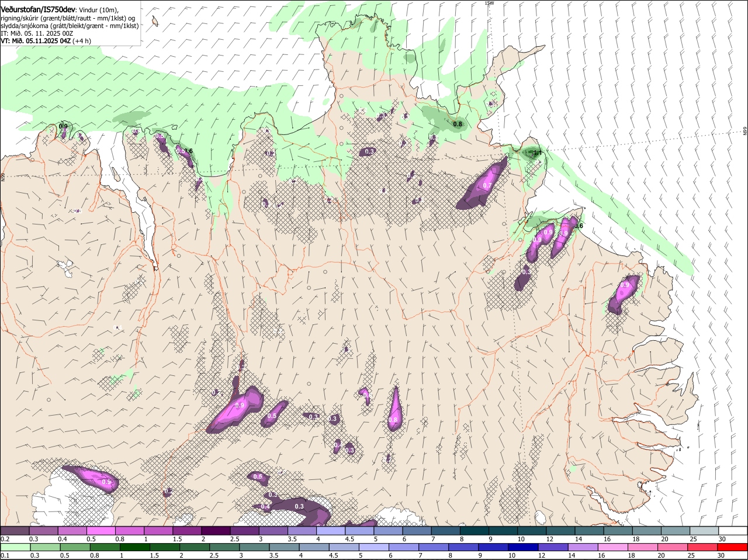Pick the rain legend swatch between 20 and 25

pos(673,547)
